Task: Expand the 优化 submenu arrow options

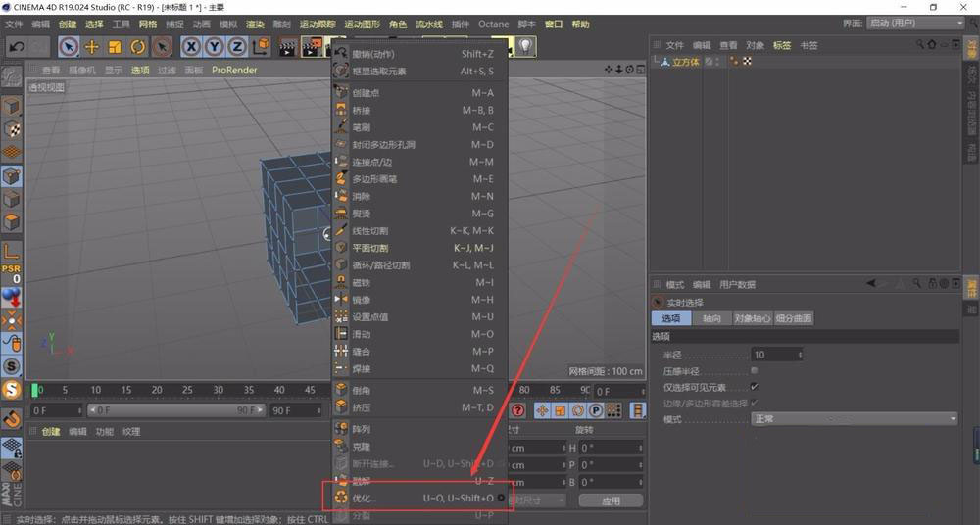Action: (x=501, y=499)
